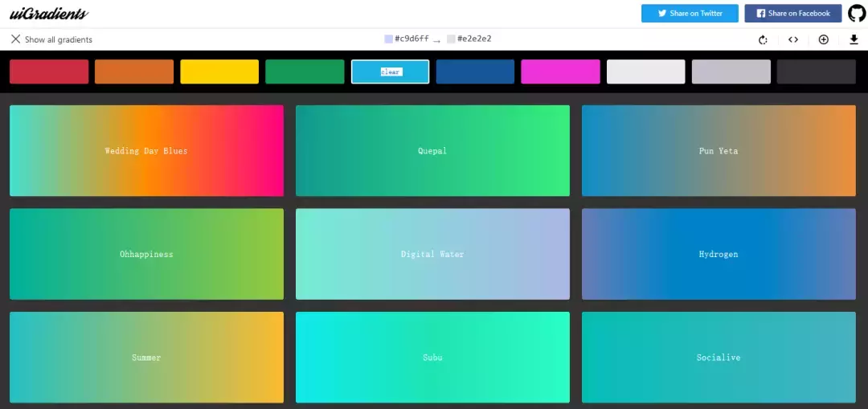Open the Hydrogen gradient card
Screen dimensions: 868x409
[719, 254]
